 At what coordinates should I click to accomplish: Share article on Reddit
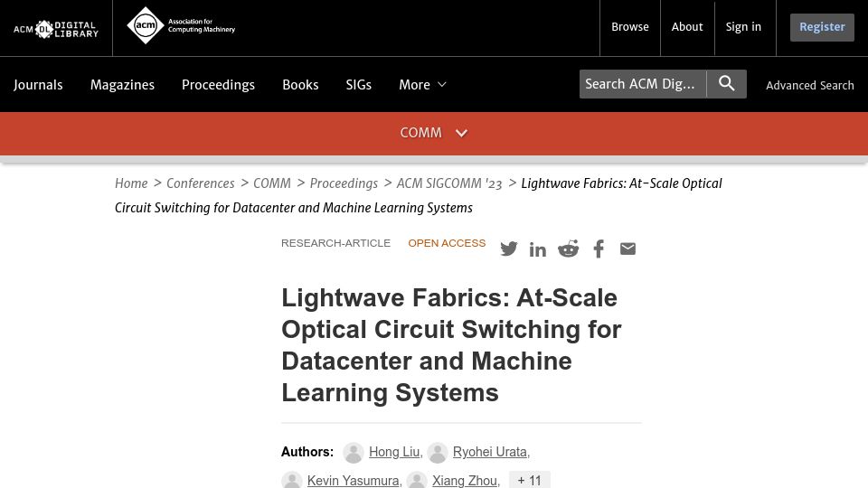coord(568,249)
